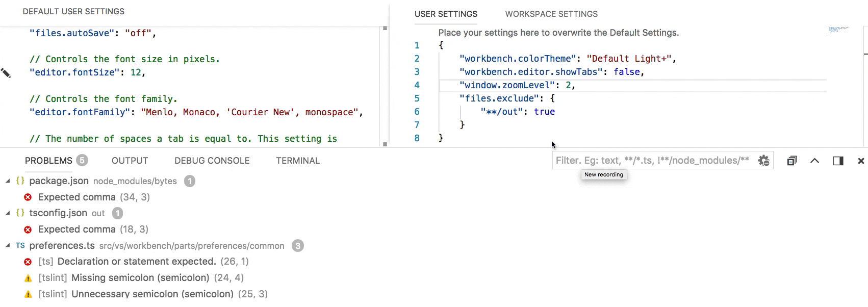Collapse the tsconfig.json problems group
Screen dimensions: 868x307
8,213
